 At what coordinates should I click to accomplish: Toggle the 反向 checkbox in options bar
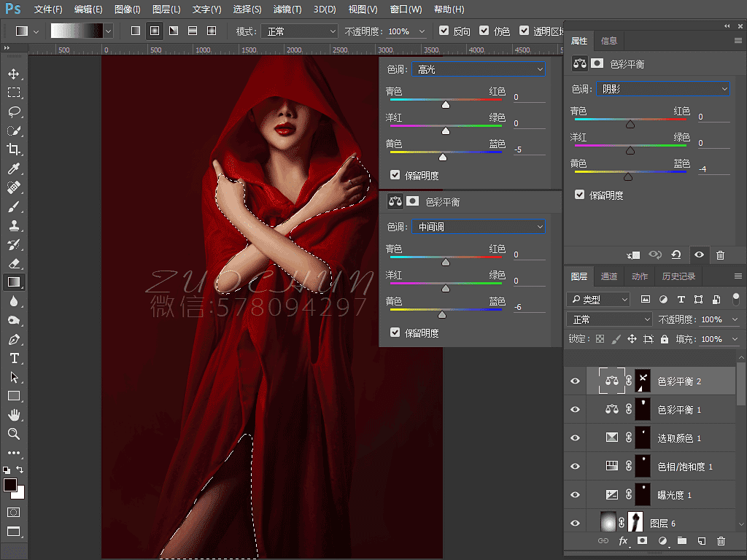444,31
